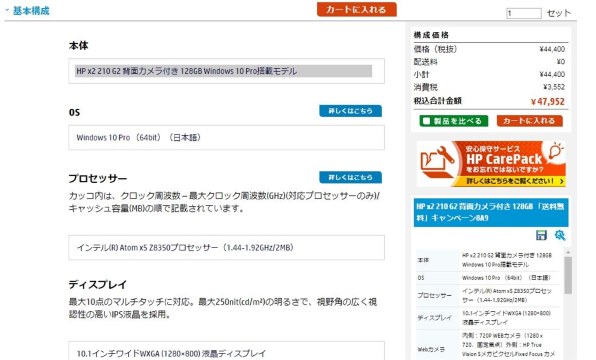596x360 pixels.
Task: Open the HP CarePack banner
Action: (x=491, y=163)
